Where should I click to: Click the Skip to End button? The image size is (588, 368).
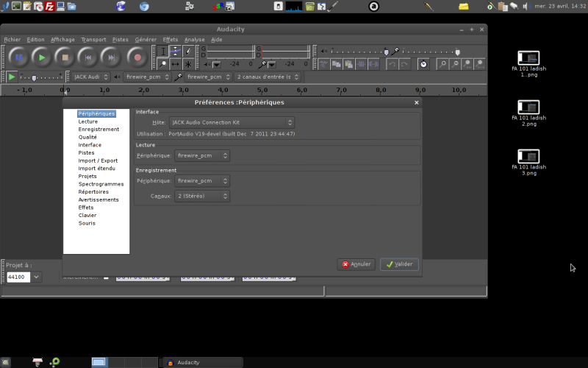pyautogui.click(x=112, y=57)
